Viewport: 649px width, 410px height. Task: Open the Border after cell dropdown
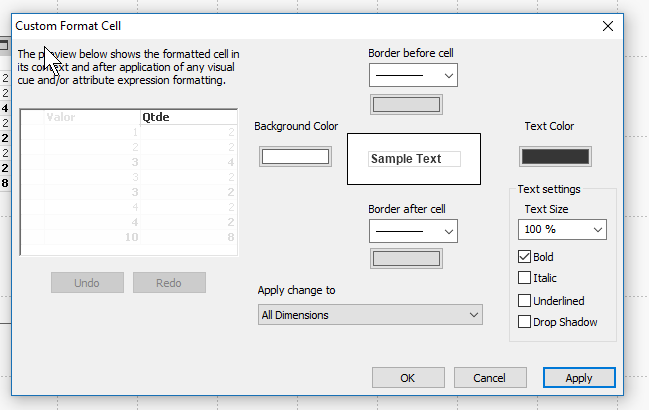point(413,231)
